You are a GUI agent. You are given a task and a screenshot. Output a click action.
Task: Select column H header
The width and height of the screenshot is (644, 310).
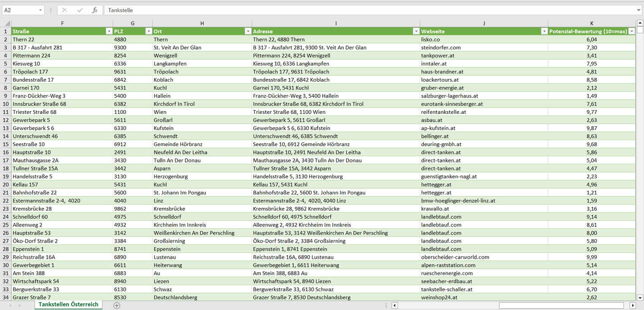click(x=202, y=23)
